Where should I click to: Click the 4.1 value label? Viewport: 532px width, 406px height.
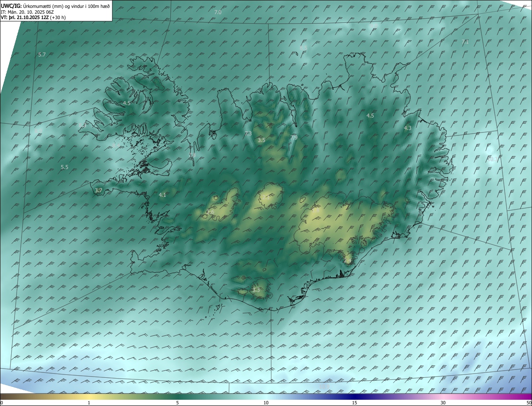pyautogui.click(x=163, y=195)
